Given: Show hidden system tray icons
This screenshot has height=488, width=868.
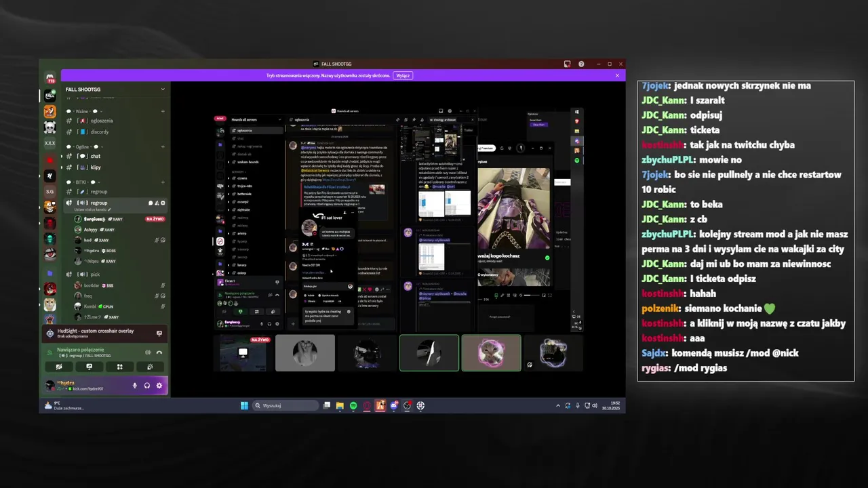Looking at the screenshot, I should [x=558, y=405].
